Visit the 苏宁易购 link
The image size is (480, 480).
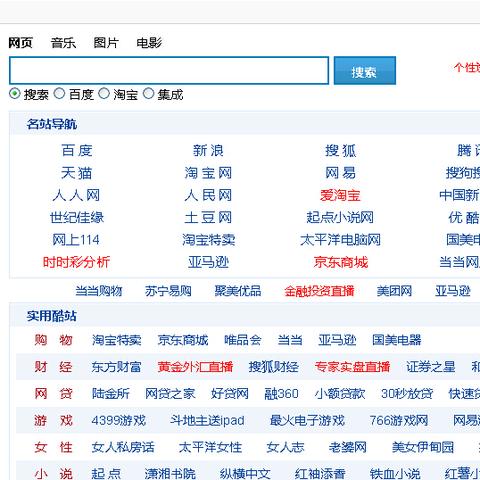[x=168, y=291]
